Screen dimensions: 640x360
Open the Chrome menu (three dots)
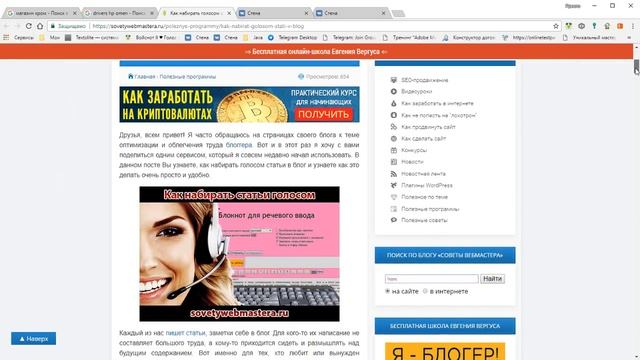point(633,26)
